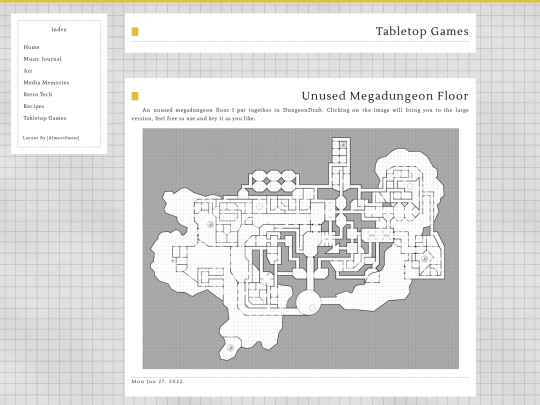This screenshot has width=540, height=405.
Task: Visit the Media Memories page
Action: [46, 83]
